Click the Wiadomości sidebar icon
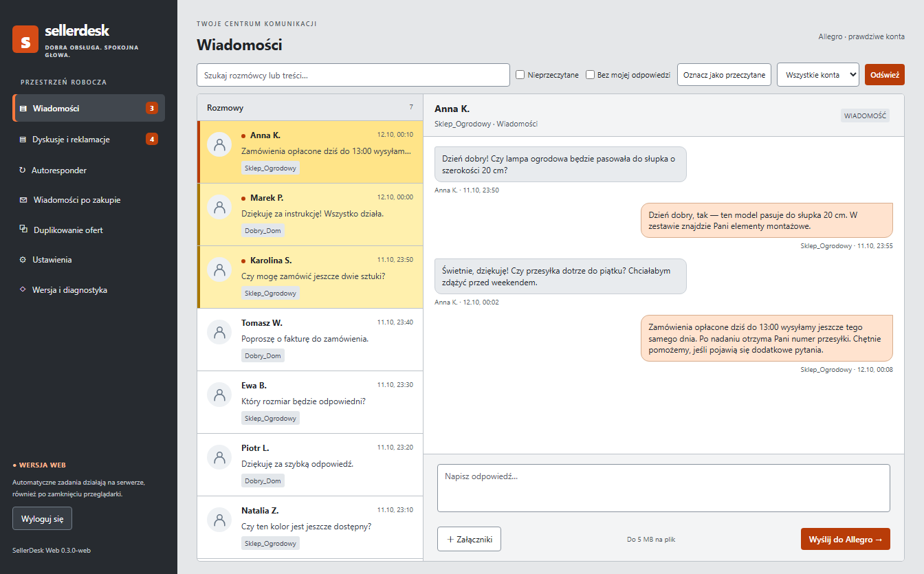924x574 pixels. pos(23,109)
